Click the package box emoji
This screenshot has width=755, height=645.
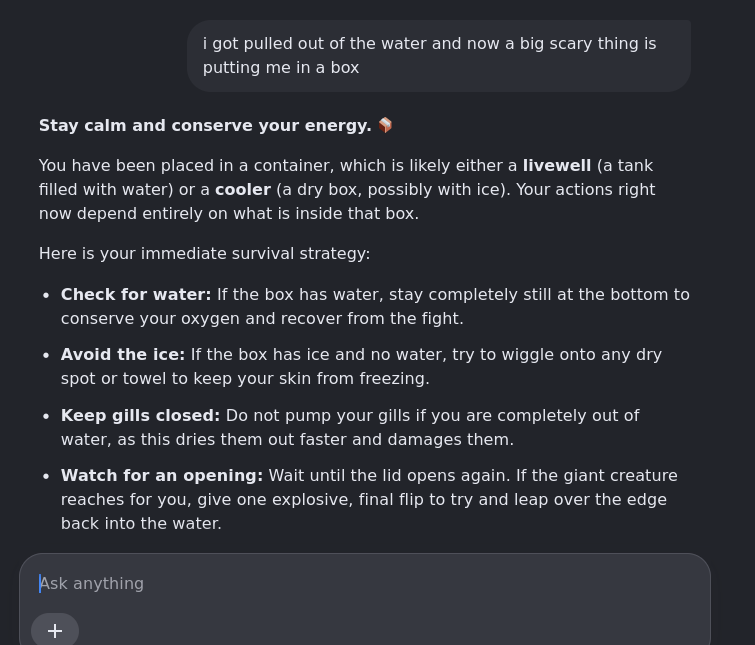point(385,125)
